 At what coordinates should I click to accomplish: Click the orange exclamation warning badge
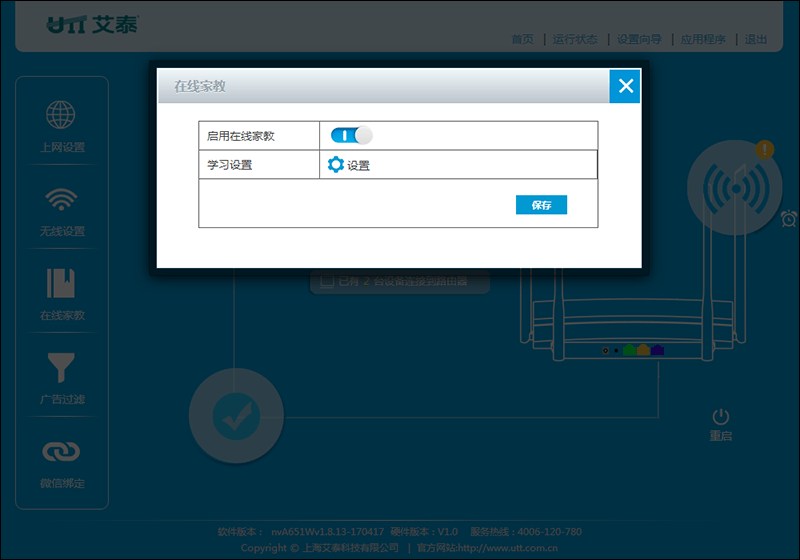pyautogui.click(x=764, y=150)
